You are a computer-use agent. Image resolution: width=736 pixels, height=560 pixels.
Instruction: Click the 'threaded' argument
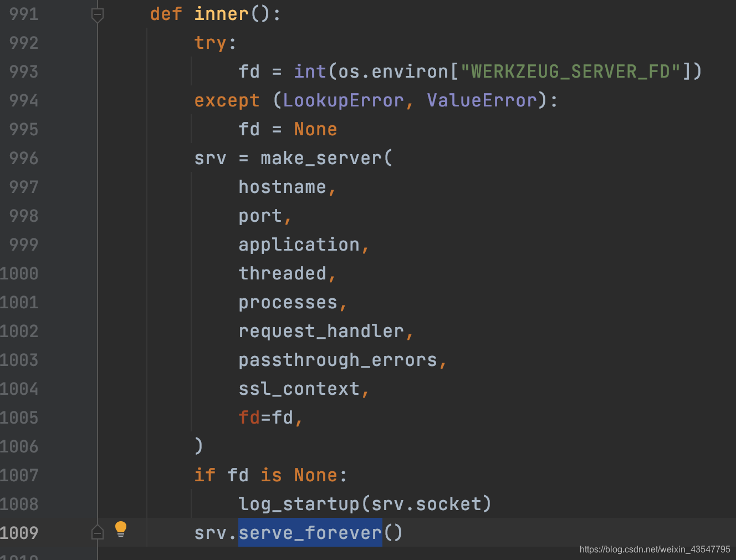282,273
